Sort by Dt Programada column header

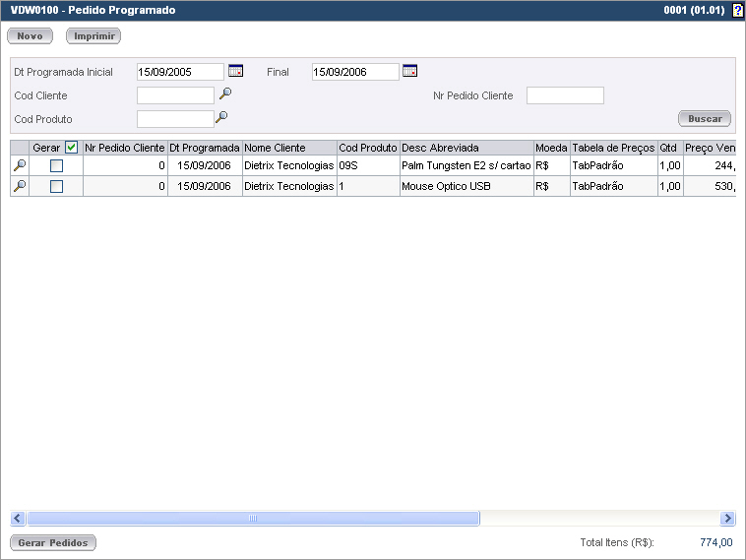[x=205, y=148]
